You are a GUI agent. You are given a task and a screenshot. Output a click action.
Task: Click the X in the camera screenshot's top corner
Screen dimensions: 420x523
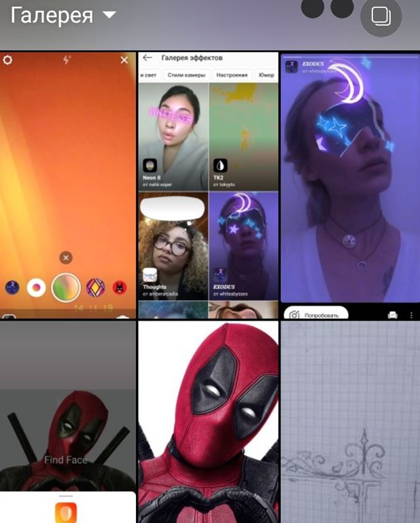coord(124,60)
